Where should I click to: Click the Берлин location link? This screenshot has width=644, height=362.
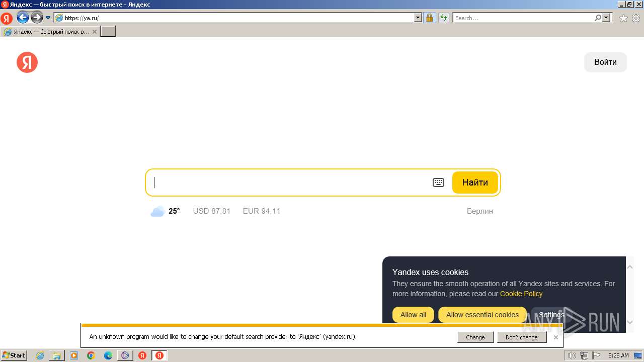click(480, 211)
